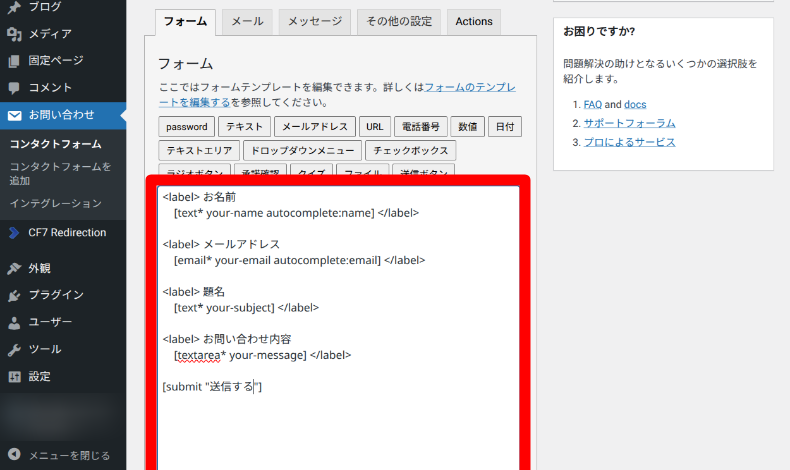The image size is (790, 470).
Task: Click the users person icon
Action: (14, 322)
